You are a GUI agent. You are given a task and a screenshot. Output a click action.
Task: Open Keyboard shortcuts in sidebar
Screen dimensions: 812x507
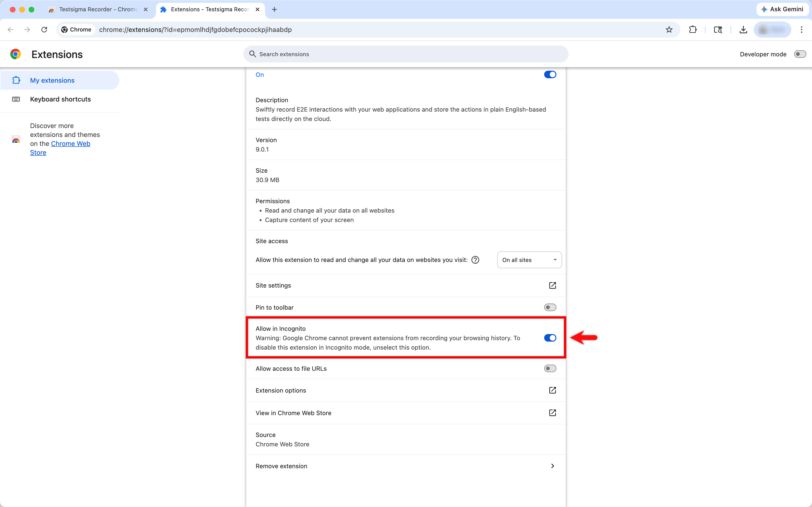[x=60, y=99]
